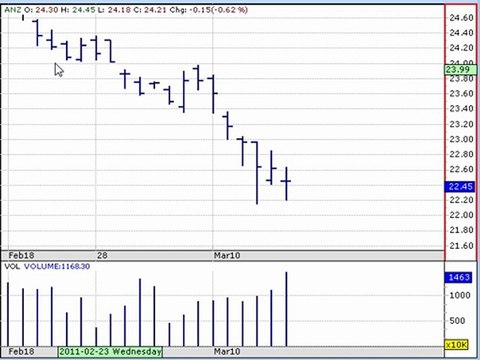Click the Mar10 label in volume pane axis
Screen dimensions: 480x360
[227, 352]
